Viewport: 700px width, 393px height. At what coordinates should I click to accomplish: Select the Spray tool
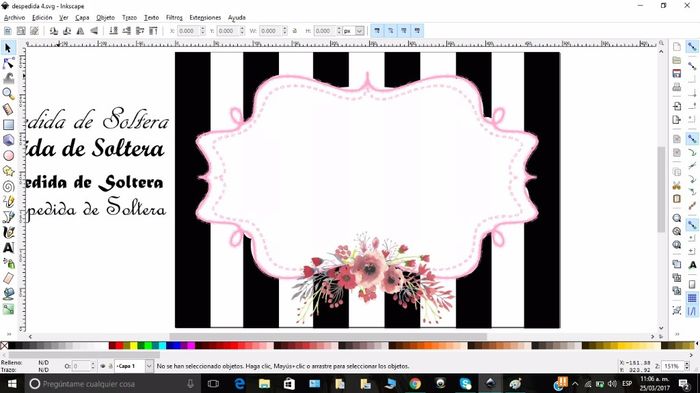click(x=8, y=263)
